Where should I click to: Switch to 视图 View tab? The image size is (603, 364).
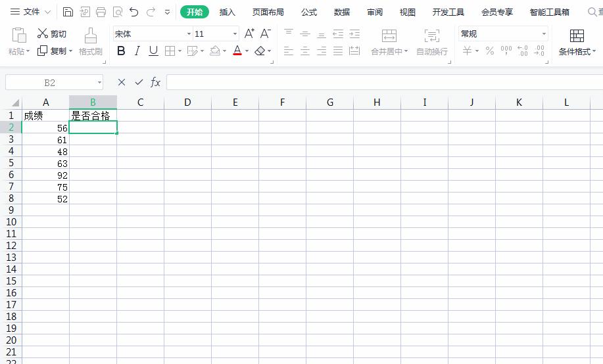[x=408, y=12]
